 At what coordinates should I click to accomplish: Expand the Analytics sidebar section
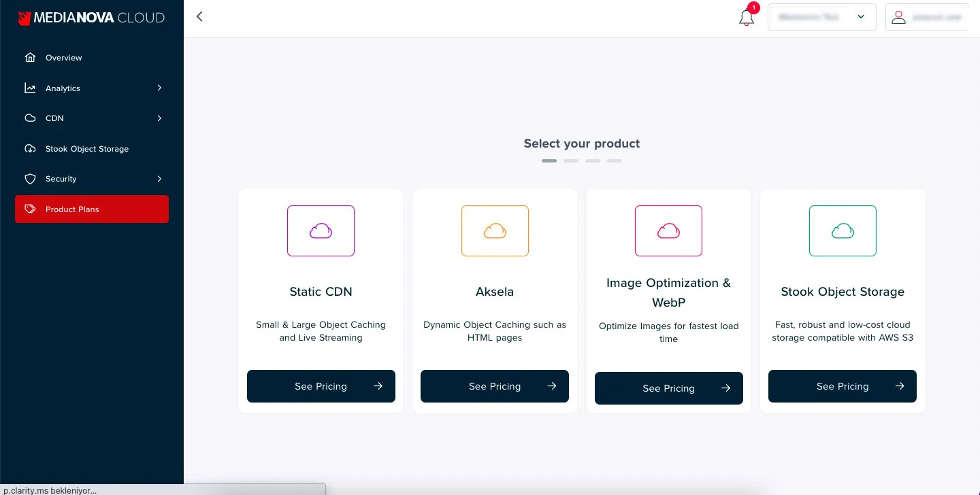coord(159,88)
